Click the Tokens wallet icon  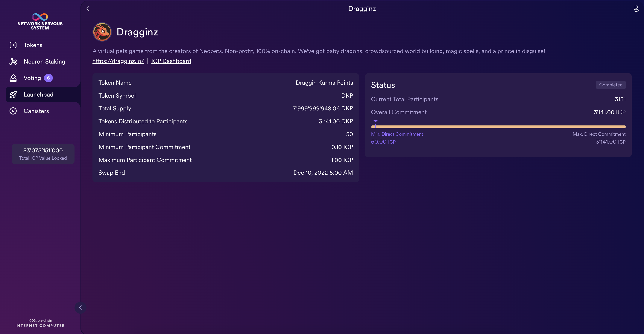pos(13,45)
